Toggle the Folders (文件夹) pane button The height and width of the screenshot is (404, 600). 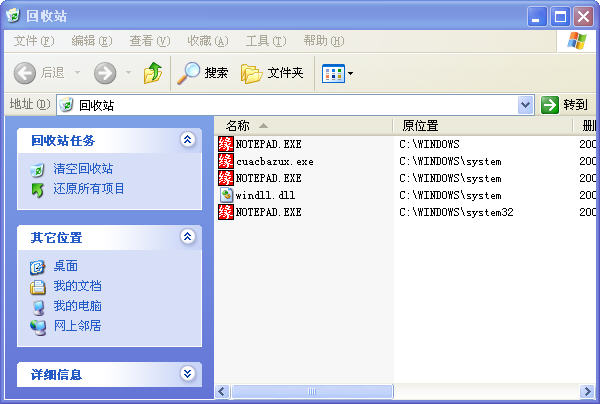click(272, 73)
